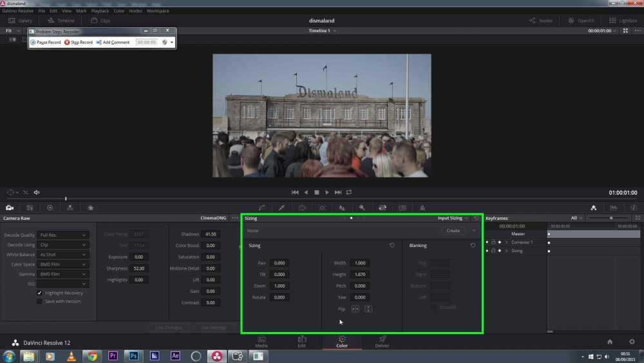644x363 pixels.
Task: Expand the Corrector 1 keyframe track
Action: pyautogui.click(x=506, y=242)
